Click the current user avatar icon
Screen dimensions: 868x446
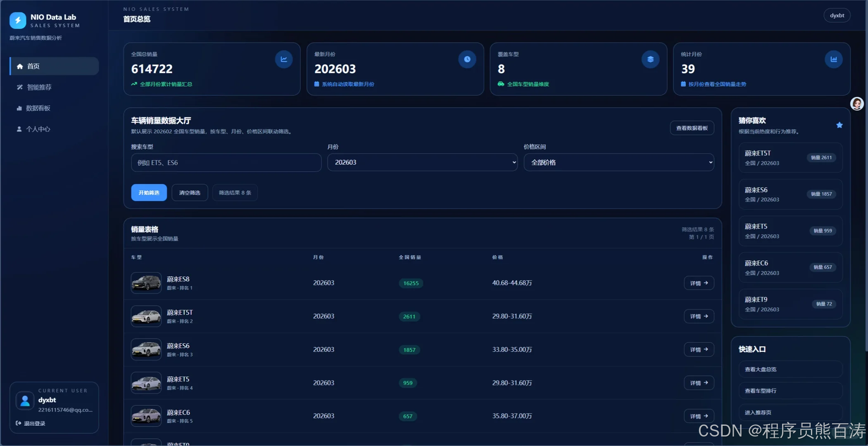click(25, 400)
